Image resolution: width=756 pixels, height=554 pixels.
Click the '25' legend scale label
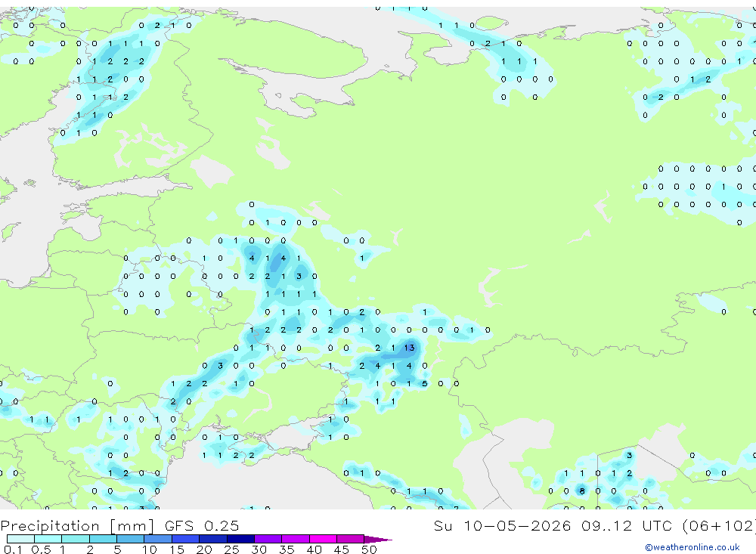(231, 549)
